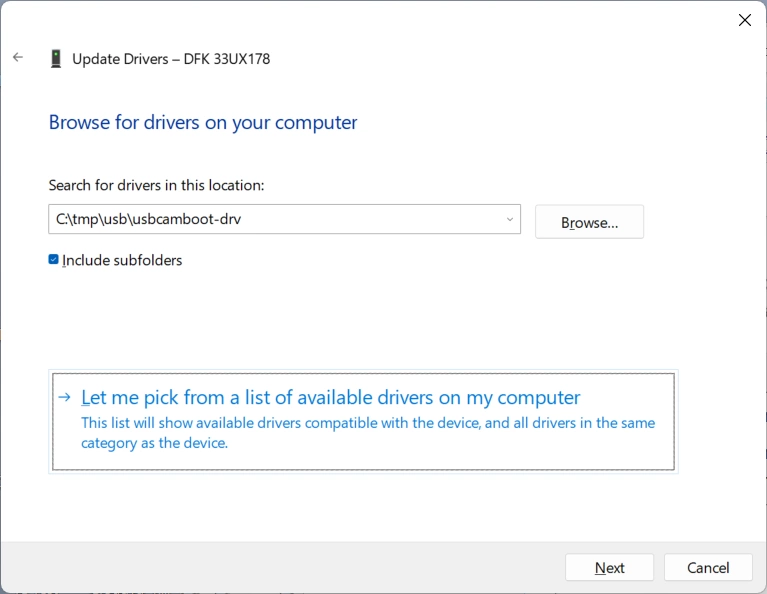Click the 'Include subfolders' label text
The image size is (767, 594).
point(122,260)
